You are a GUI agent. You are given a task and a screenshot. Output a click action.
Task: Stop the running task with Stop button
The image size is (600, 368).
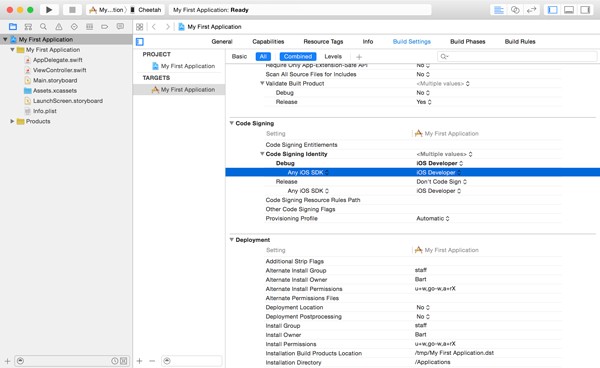[x=72, y=10]
